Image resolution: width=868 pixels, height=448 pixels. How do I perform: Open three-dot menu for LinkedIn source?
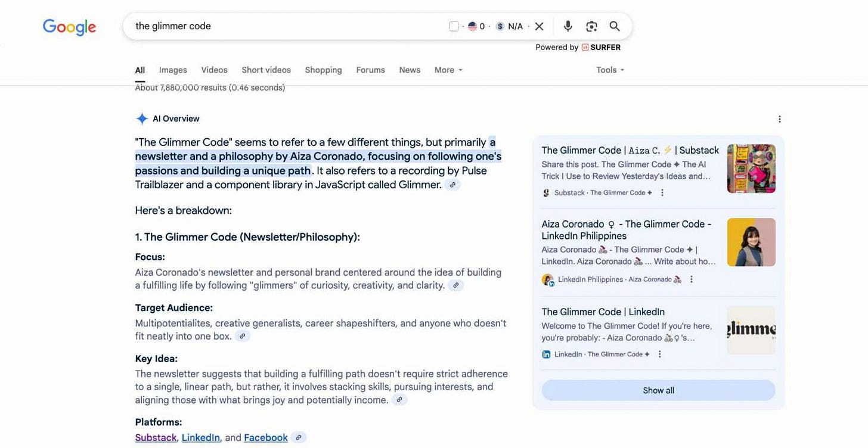click(659, 354)
